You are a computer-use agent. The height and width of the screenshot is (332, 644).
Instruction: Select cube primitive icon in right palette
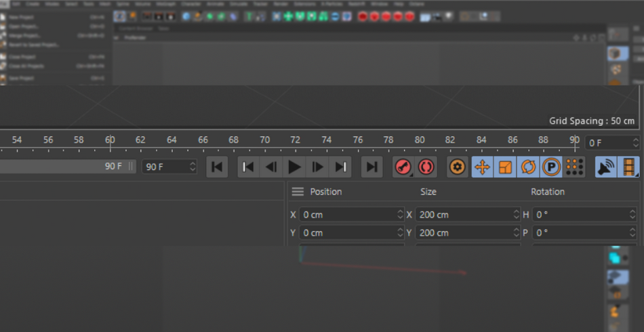(618, 54)
